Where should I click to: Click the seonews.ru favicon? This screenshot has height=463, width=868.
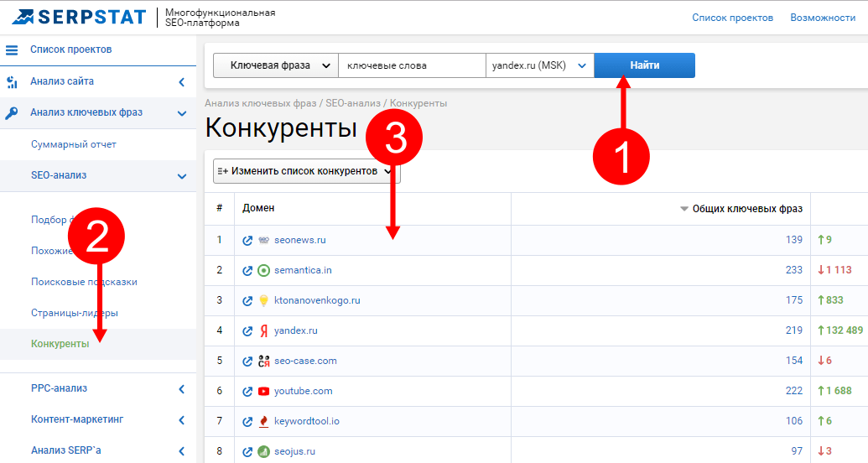(264, 241)
